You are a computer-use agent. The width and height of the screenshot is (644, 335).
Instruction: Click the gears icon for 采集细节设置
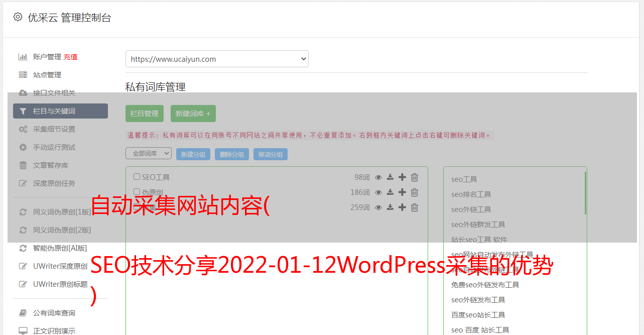click(x=23, y=129)
